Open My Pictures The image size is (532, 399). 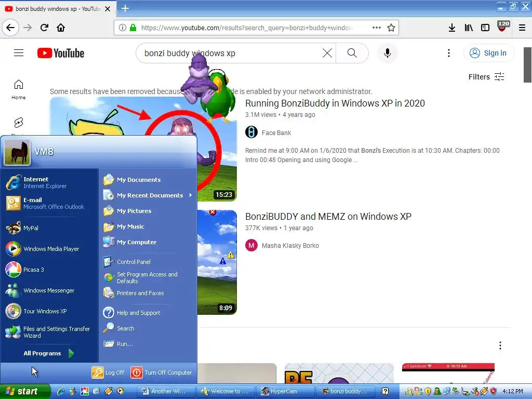148,211
